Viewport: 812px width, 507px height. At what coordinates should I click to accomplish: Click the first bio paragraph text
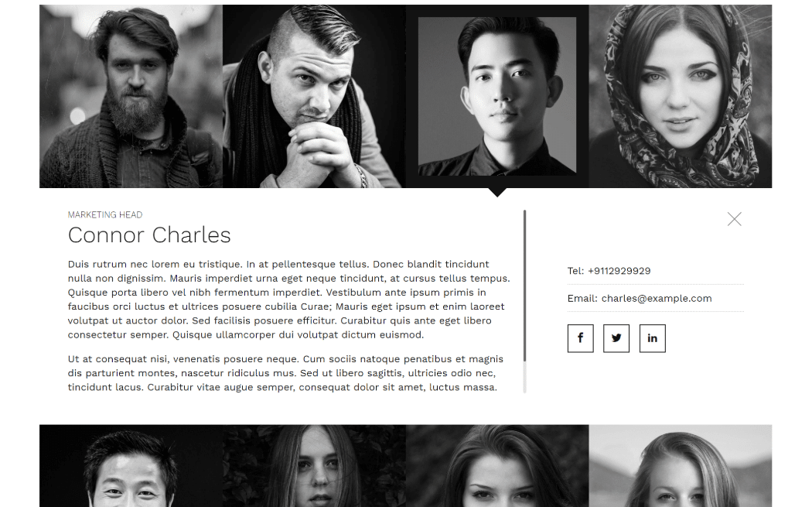point(289,300)
